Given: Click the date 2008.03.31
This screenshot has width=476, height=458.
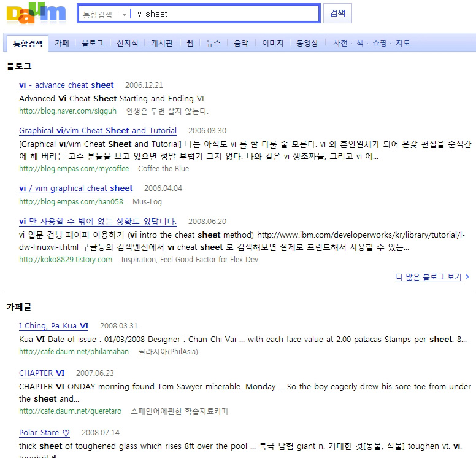Looking at the screenshot, I should (x=119, y=326).
